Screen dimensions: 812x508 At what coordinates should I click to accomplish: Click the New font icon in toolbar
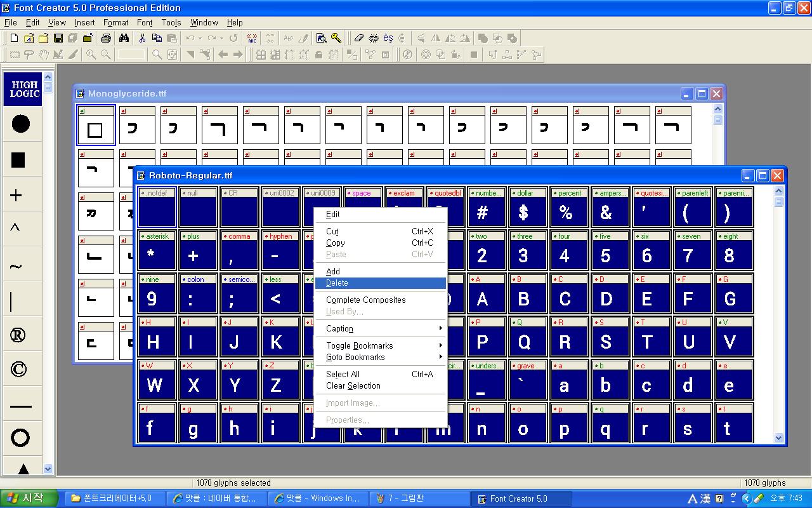[14, 38]
